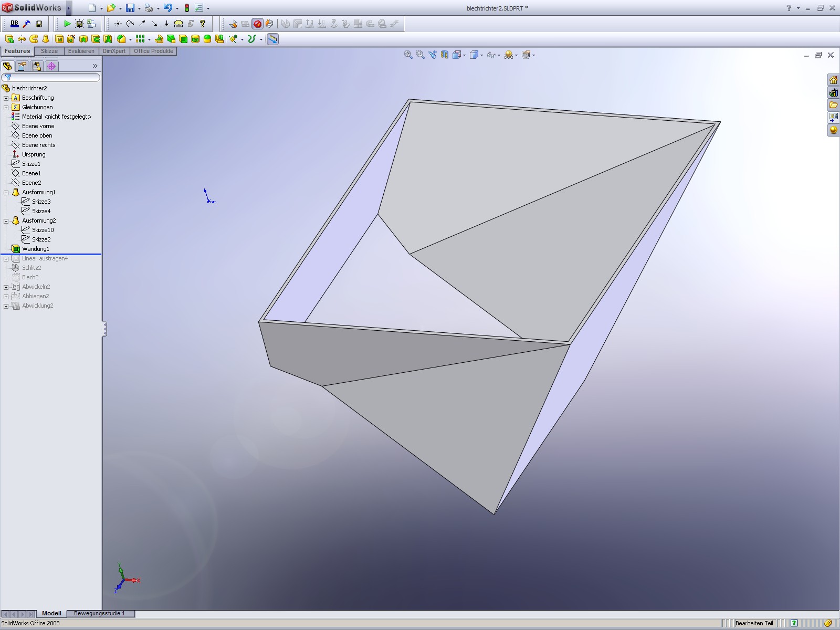Click the status bar help question icon
840x630 pixels.
pos(794,623)
